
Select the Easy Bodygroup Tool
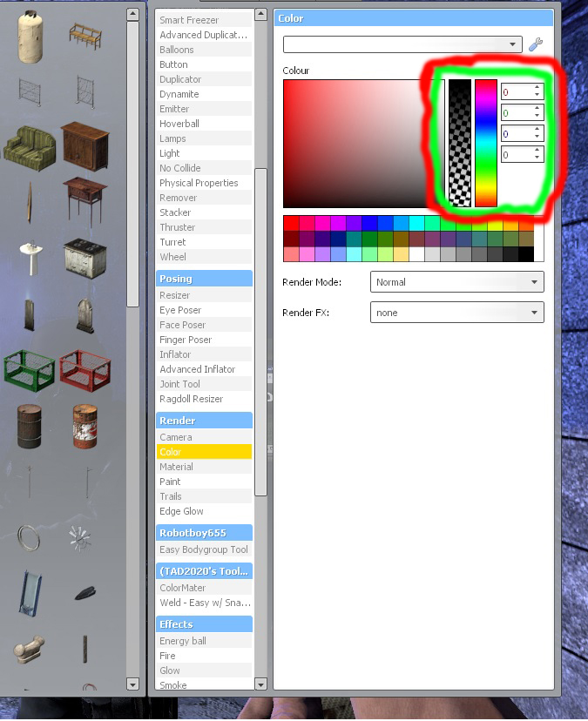(x=205, y=549)
